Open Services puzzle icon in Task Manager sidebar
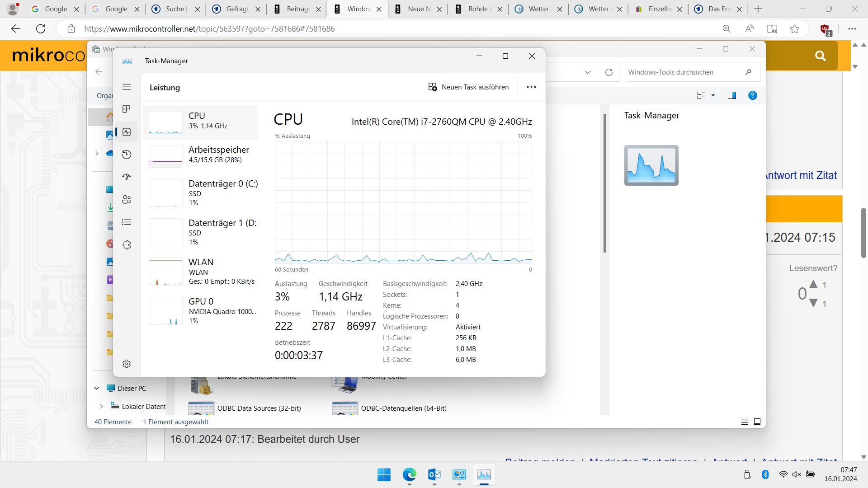 click(x=127, y=245)
